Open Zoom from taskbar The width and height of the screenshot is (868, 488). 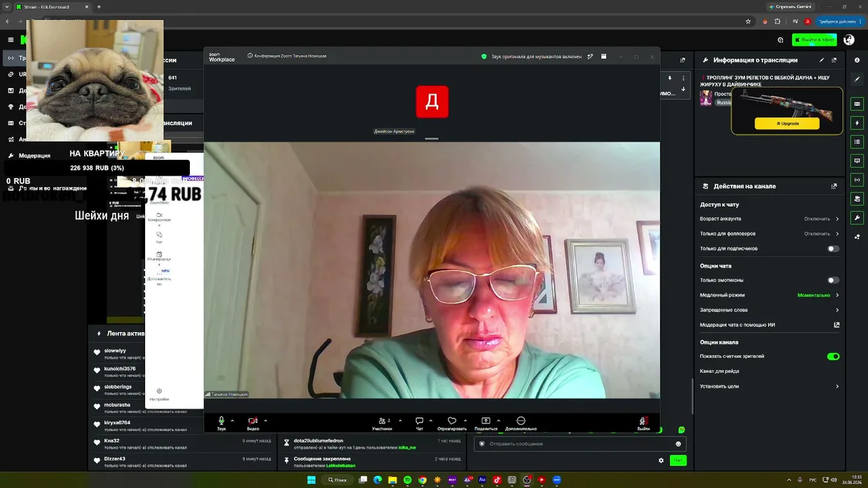coord(557,480)
